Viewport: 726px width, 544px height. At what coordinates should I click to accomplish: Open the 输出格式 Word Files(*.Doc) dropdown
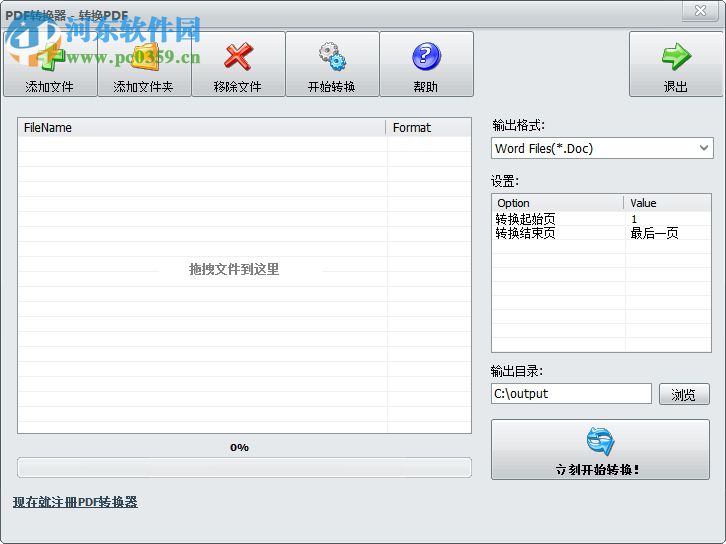point(602,149)
